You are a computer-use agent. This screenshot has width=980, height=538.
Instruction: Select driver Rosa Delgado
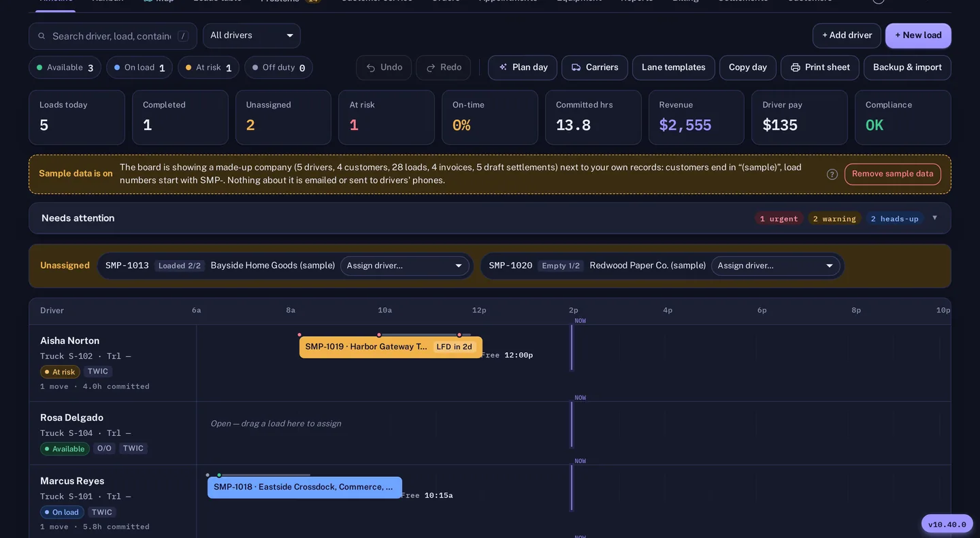pos(71,417)
